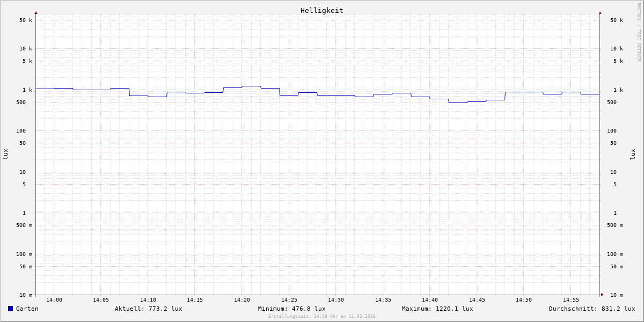This screenshot has height=322, width=644.
Task: Select the Maximum: 1220.1 lux value
Action: 437,309
